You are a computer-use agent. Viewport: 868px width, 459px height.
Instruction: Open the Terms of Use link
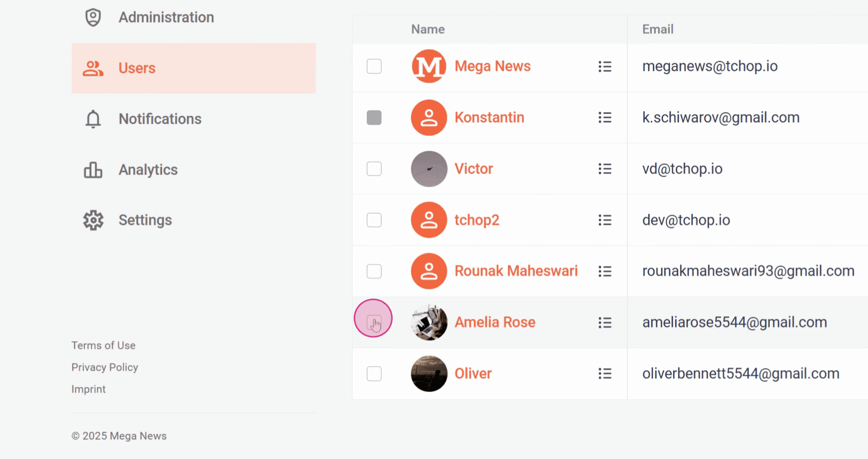point(103,346)
